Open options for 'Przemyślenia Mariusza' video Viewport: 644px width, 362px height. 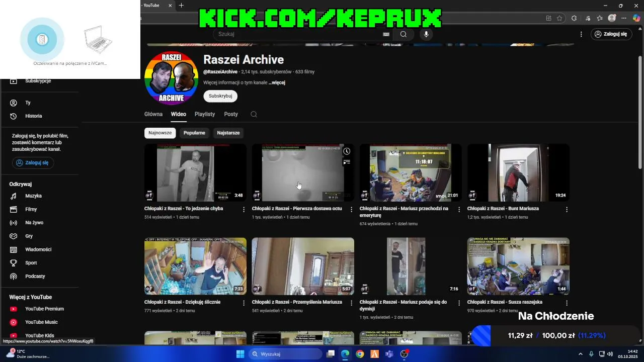click(x=352, y=303)
